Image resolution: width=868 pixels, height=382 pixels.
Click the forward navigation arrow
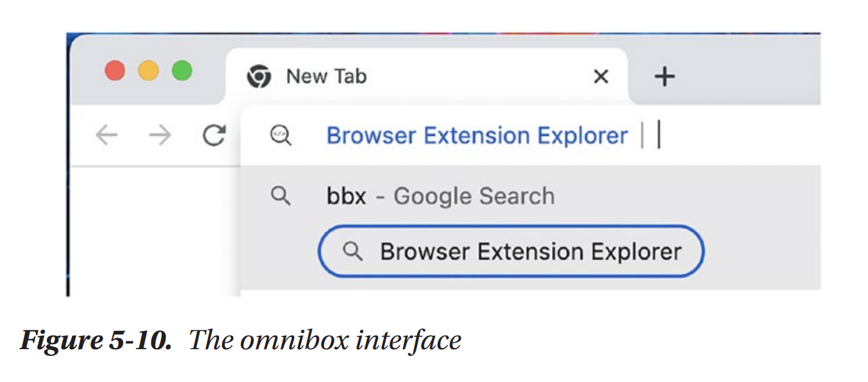point(160,136)
